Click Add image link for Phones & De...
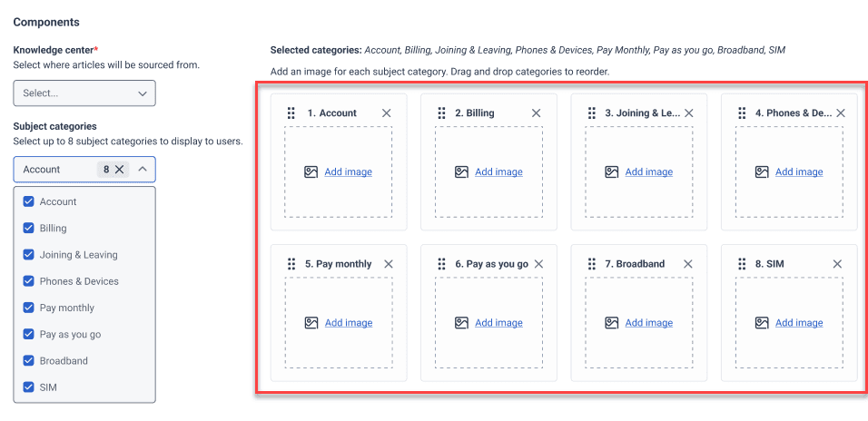 point(799,172)
